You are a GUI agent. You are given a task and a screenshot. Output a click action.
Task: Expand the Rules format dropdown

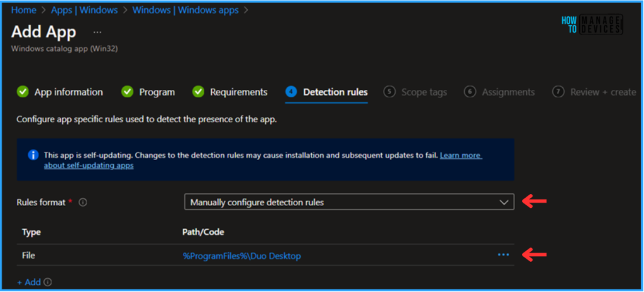pyautogui.click(x=349, y=202)
